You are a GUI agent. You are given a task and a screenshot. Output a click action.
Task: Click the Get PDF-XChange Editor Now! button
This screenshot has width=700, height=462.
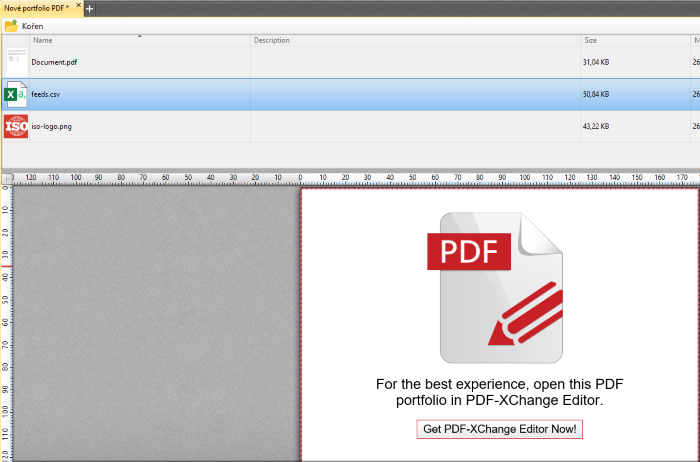(500, 429)
